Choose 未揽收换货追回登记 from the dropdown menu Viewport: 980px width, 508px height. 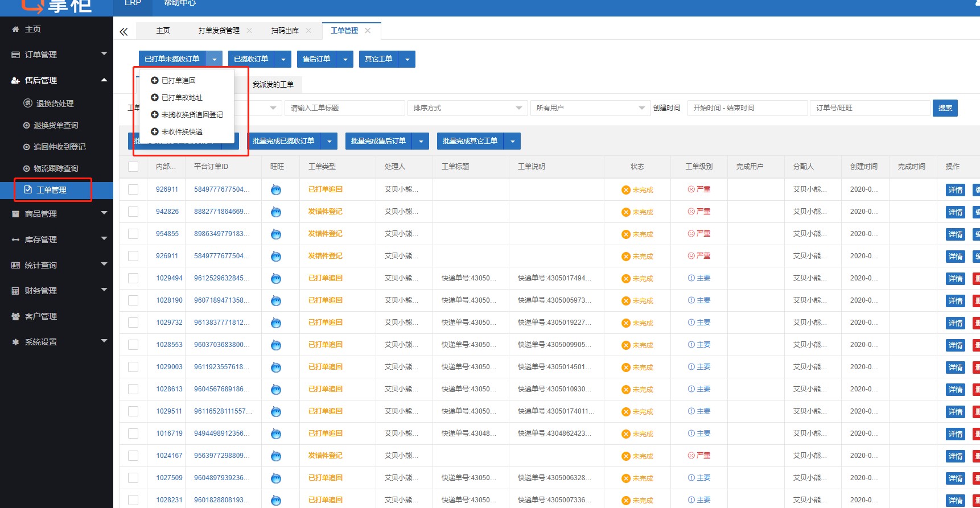coord(192,115)
